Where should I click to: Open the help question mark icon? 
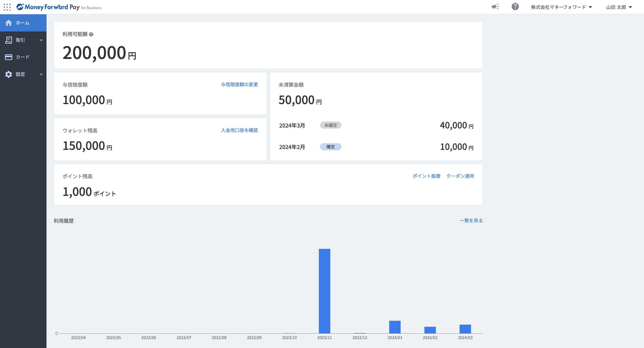515,7
